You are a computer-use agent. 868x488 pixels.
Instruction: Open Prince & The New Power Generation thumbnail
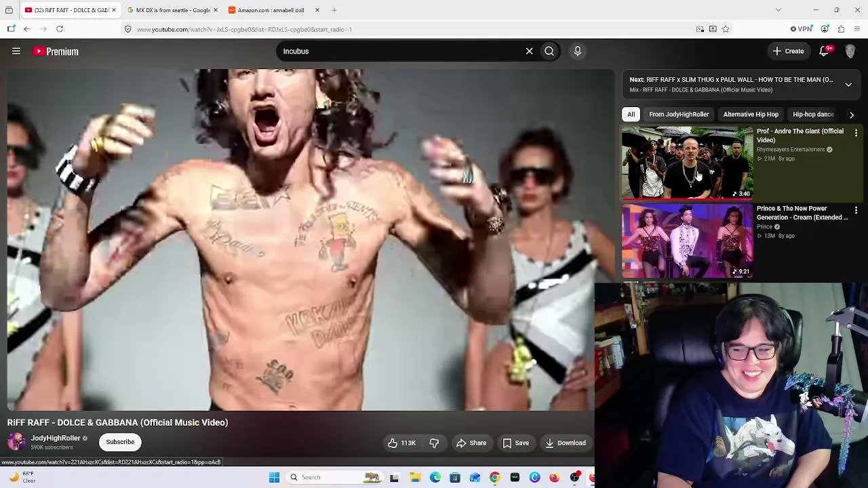coord(687,241)
